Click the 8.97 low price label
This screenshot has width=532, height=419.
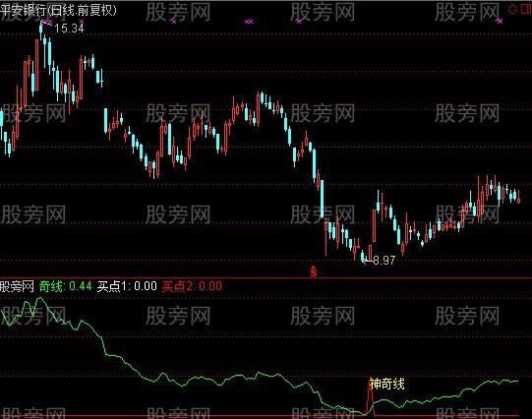(x=384, y=261)
